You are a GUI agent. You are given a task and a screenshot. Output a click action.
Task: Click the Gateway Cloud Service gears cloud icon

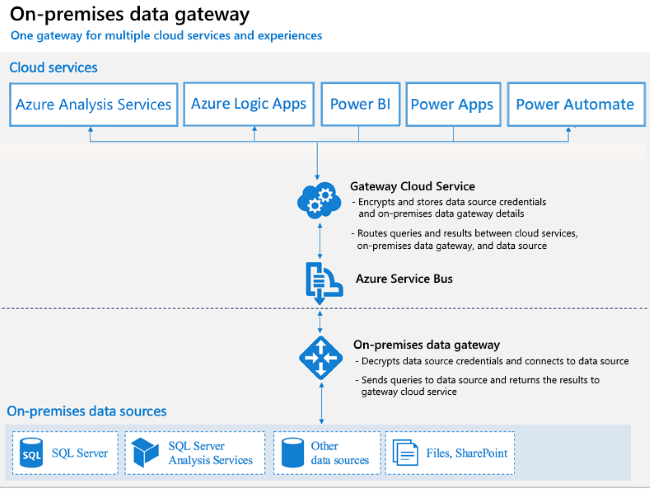click(x=319, y=201)
